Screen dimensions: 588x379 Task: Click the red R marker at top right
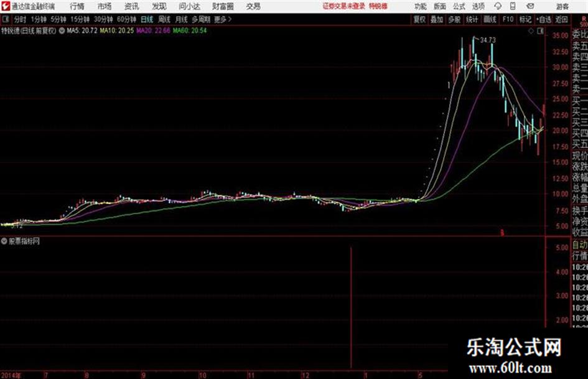tap(584, 19)
